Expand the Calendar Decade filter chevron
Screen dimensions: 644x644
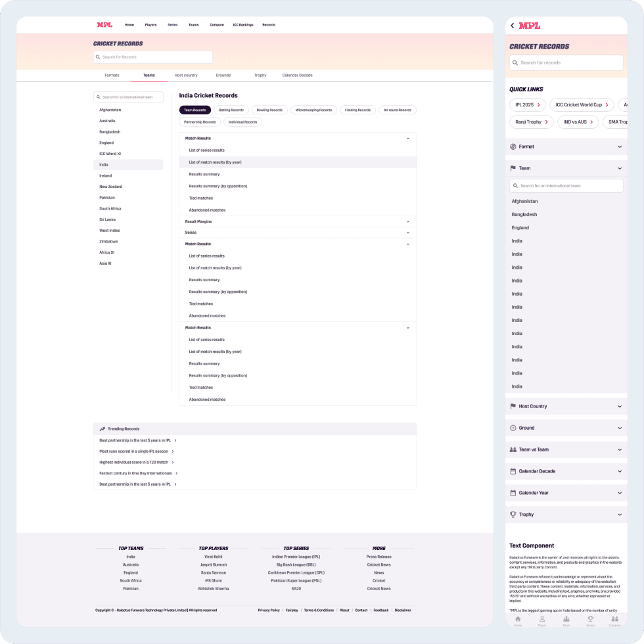(x=620, y=472)
